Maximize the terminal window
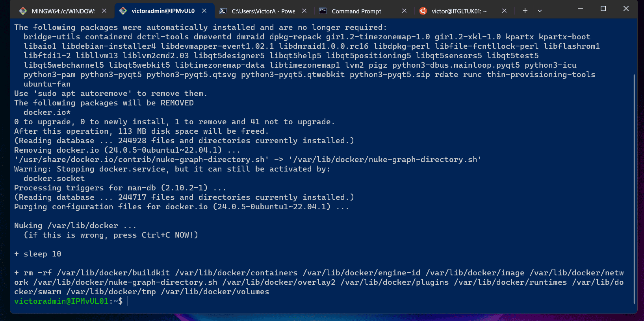Image resolution: width=644 pixels, height=321 pixels. click(603, 8)
